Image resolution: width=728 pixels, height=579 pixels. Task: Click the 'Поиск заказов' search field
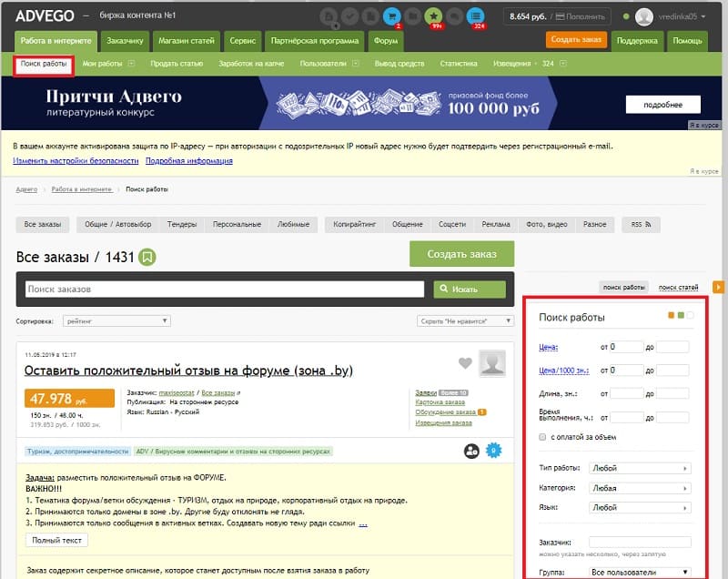tap(225, 289)
